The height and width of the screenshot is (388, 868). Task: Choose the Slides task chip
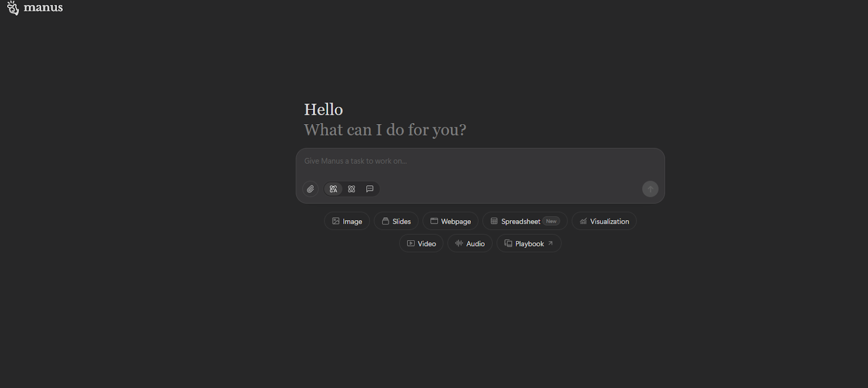(396, 221)
